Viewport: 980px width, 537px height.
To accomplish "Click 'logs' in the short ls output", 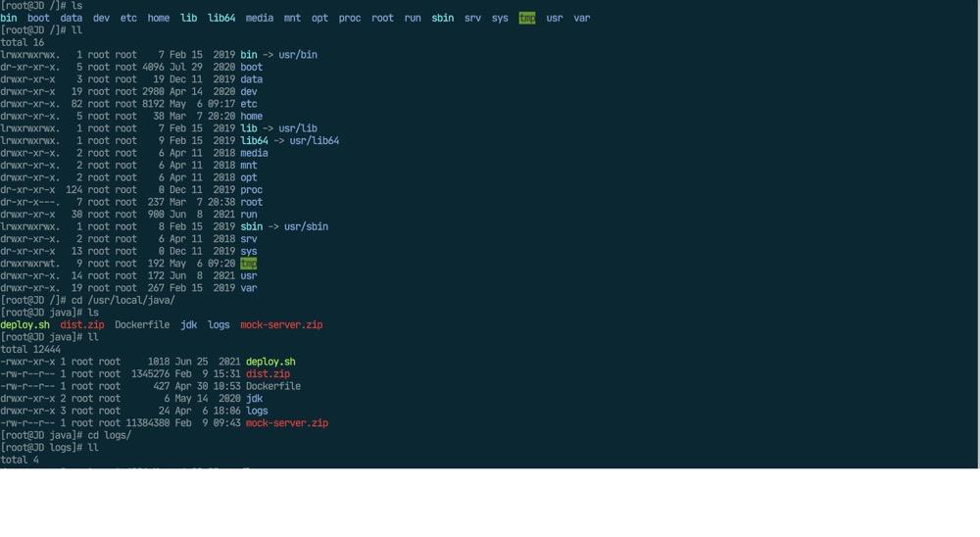I will click(x=219, y=325).
